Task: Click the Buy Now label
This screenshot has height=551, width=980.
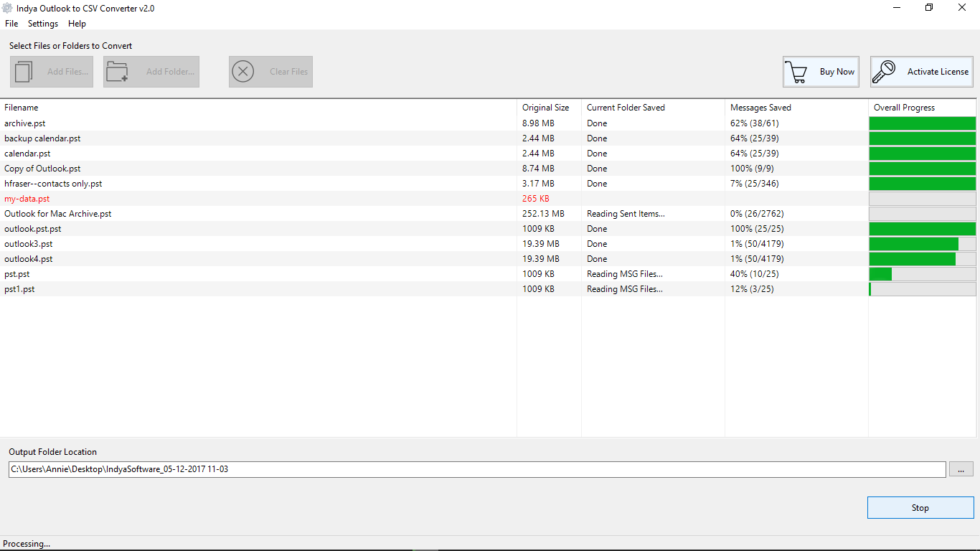Action: 837,72
